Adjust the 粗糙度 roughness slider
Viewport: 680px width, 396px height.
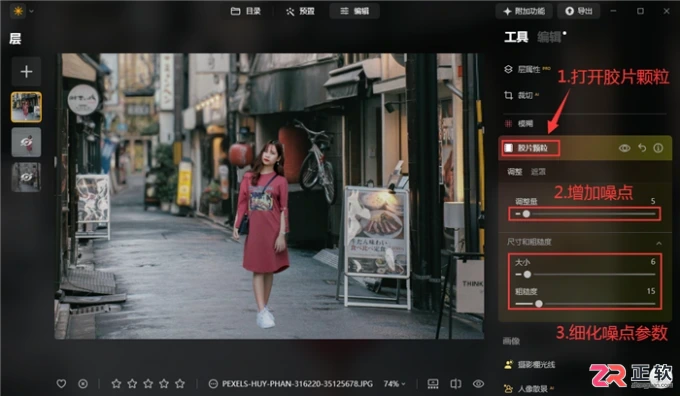pos(585,304)
